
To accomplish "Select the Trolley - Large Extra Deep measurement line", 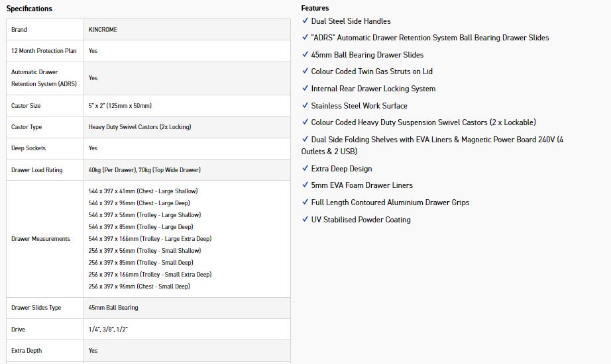I will point(150,239).
